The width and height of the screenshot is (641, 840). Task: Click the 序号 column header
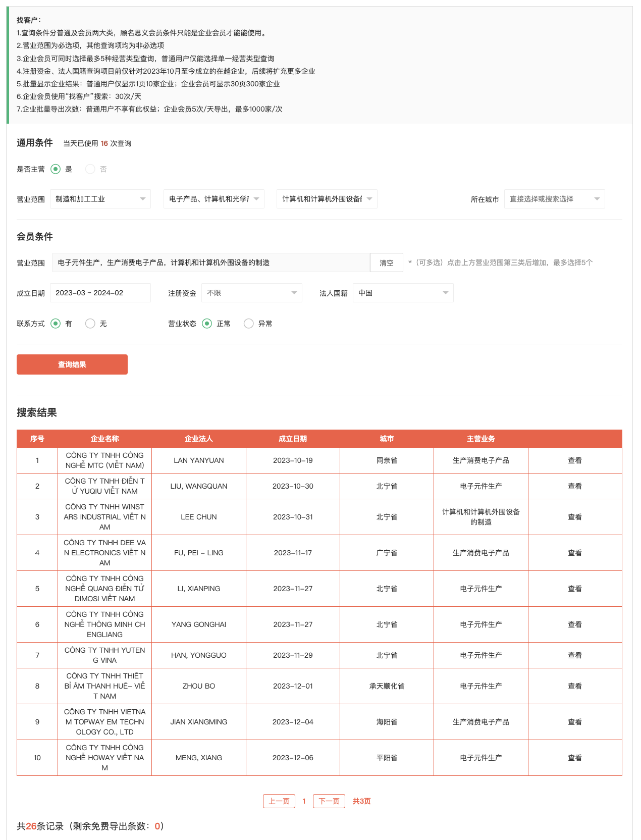37,439
